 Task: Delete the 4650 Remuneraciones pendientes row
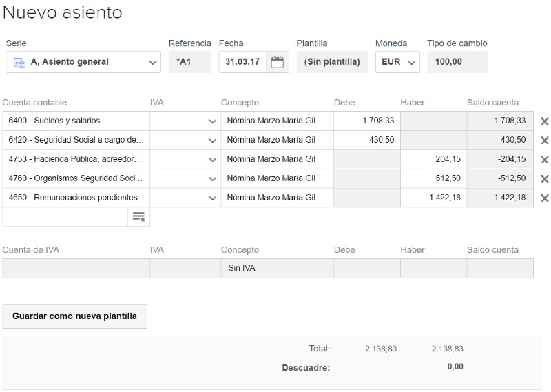pyautogui.click(x=544, y=198)
